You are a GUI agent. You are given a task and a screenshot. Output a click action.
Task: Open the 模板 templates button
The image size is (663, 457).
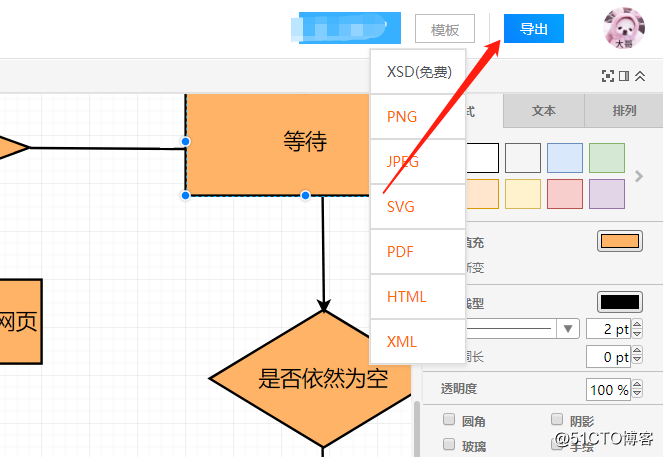445,29
